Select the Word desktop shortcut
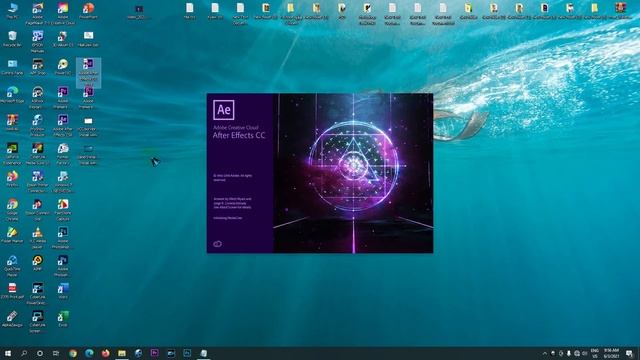Image resolution: width=640 pixels, height=360 pixels. point(63,291)
